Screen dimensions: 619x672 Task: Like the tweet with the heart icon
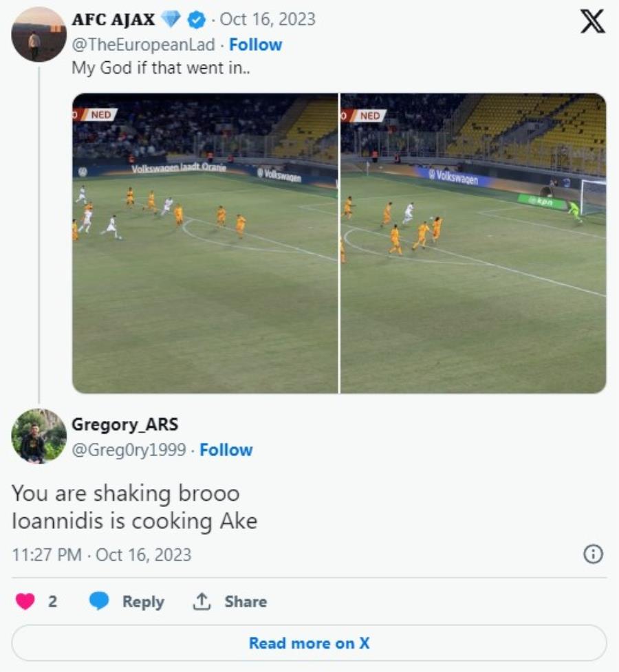(25, 601)
